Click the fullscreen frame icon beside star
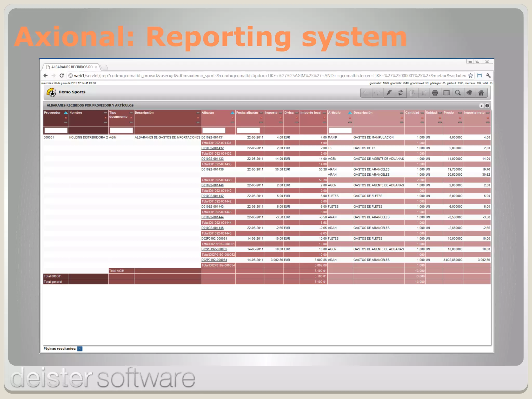Viewport: 532px width, 399px height. [x=480, y=76]
